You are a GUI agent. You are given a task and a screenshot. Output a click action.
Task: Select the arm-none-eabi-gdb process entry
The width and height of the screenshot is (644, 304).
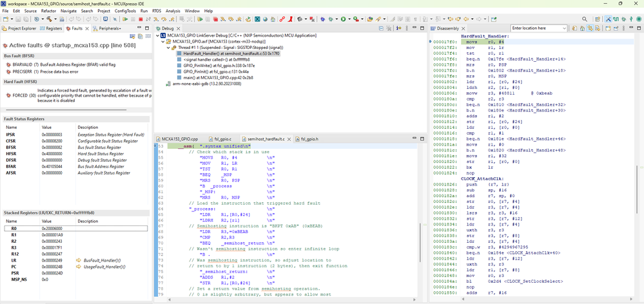pos(203,84)
